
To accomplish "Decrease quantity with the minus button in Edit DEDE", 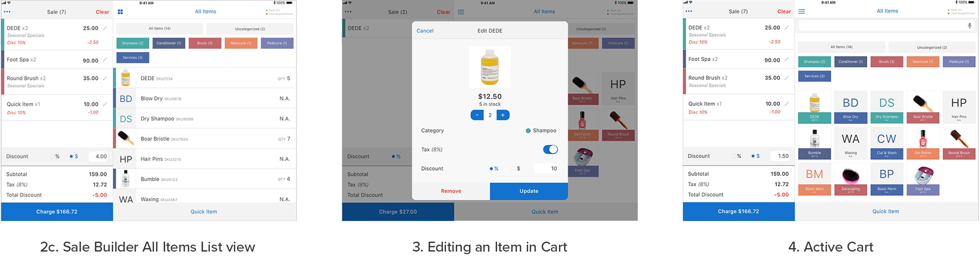I will coord(477,115).
